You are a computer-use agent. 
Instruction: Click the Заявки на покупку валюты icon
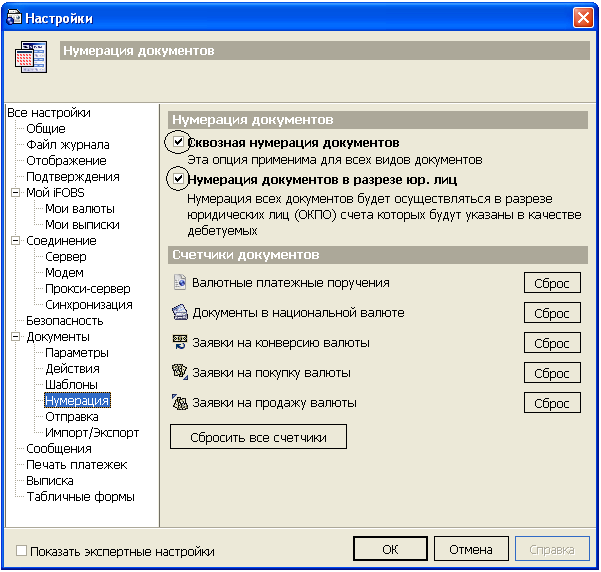[180, 372]
